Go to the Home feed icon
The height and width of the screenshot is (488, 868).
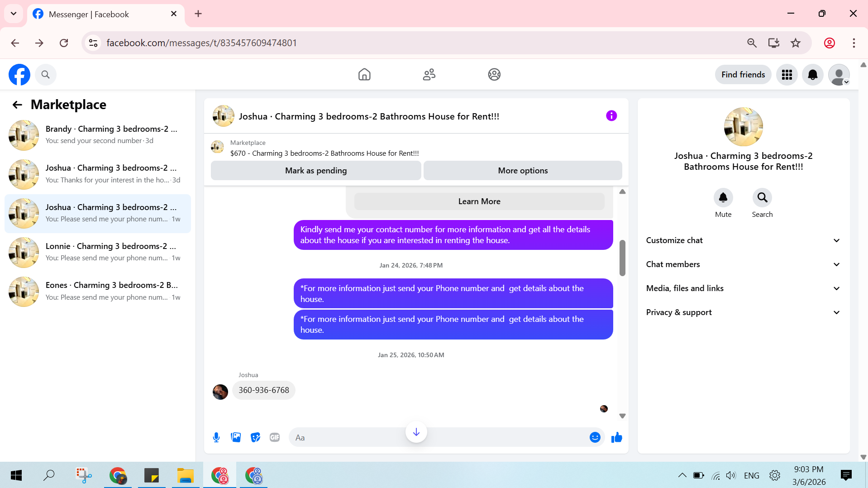click(364, 74)
